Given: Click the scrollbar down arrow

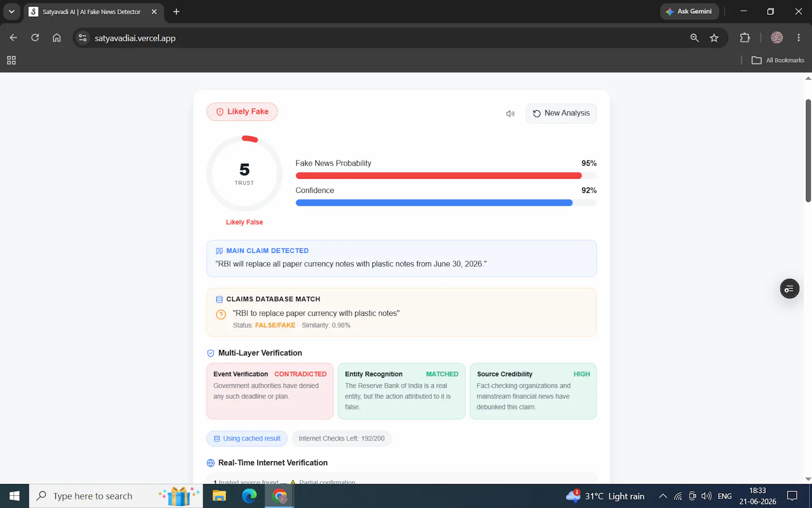Looking at the screenshot, I should 808,479.
